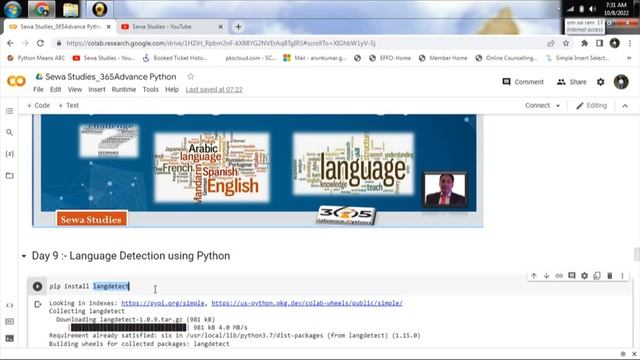Viewport: 640px width, 360px height.
Task: Open Chrome three-dot menu
Action: pyautogui.click(x=630, y=43)
